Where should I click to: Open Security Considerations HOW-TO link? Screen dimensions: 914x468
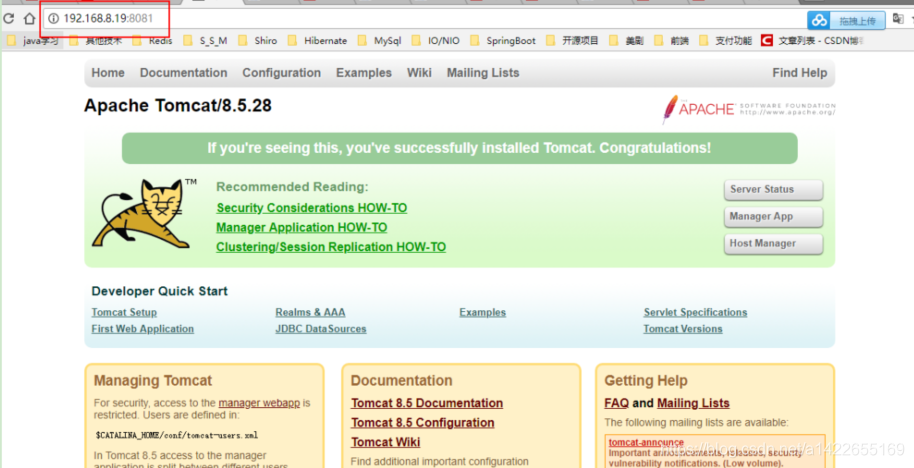[312, 208]
